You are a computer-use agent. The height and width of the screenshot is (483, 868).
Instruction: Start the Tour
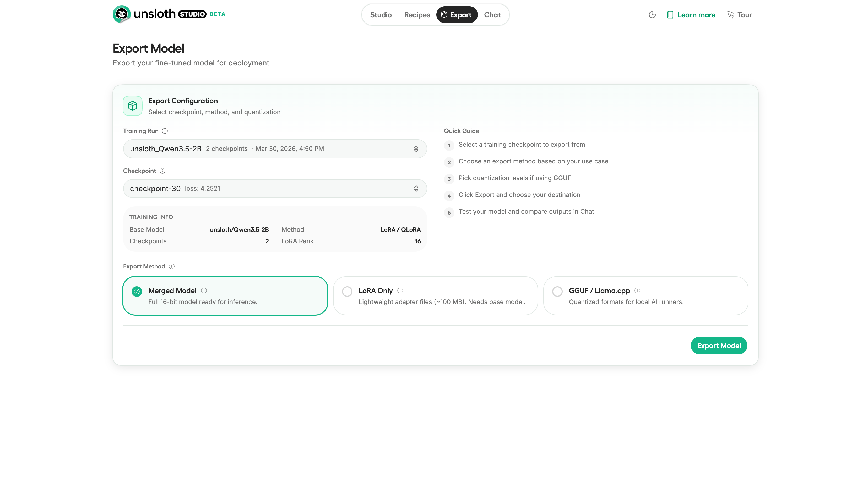(x=740, y=15)
